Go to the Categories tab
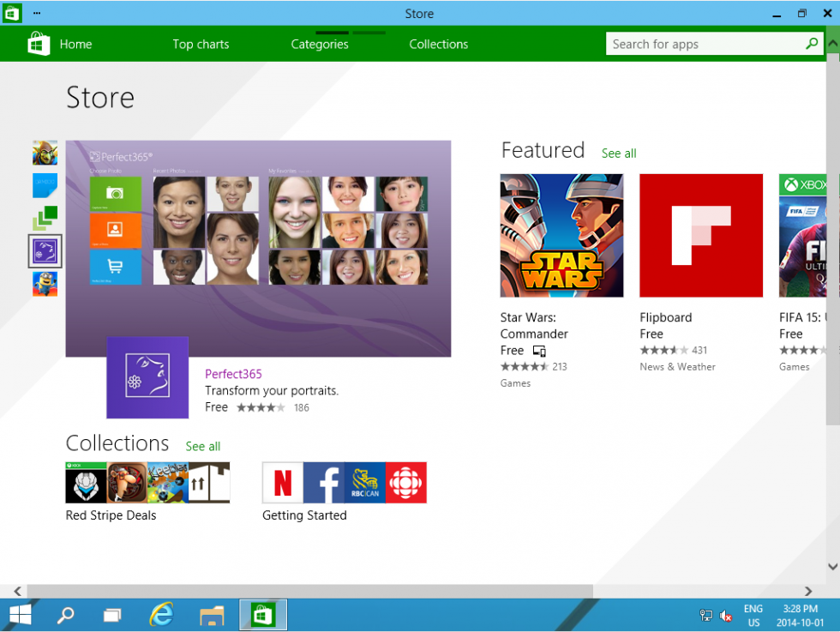Screen dimensions: 840x632 pos(319,45)
